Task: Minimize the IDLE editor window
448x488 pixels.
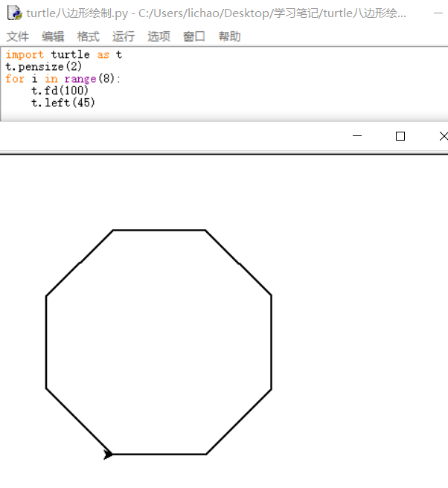Action: 438,13
